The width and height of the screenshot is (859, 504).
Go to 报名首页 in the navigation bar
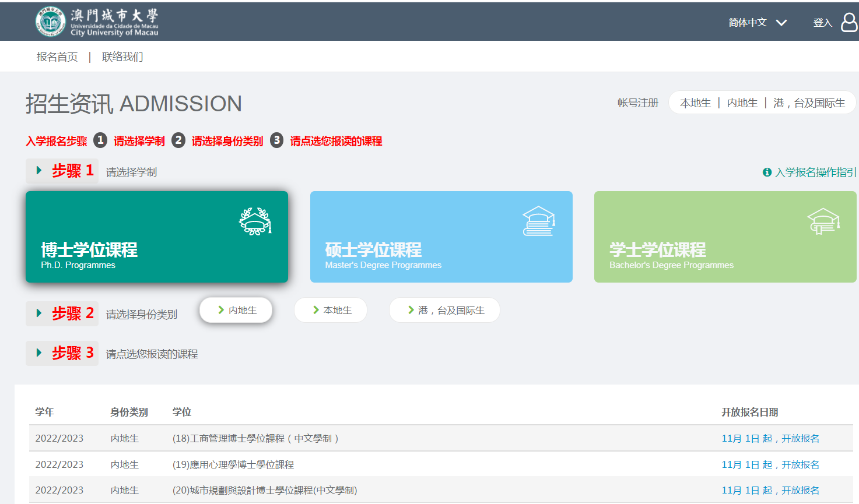[x=57, y=57]
